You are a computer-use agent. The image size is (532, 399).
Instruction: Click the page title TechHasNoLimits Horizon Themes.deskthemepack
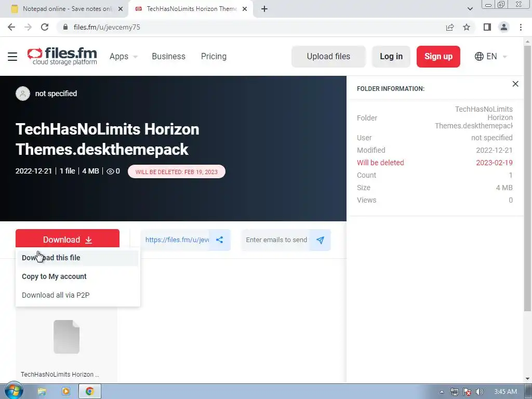[107, 139]
